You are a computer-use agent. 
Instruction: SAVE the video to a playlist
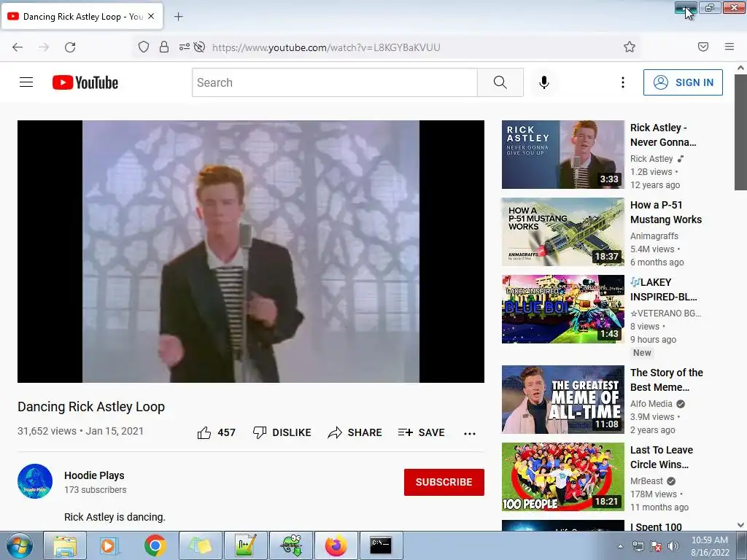coord(422,432)
